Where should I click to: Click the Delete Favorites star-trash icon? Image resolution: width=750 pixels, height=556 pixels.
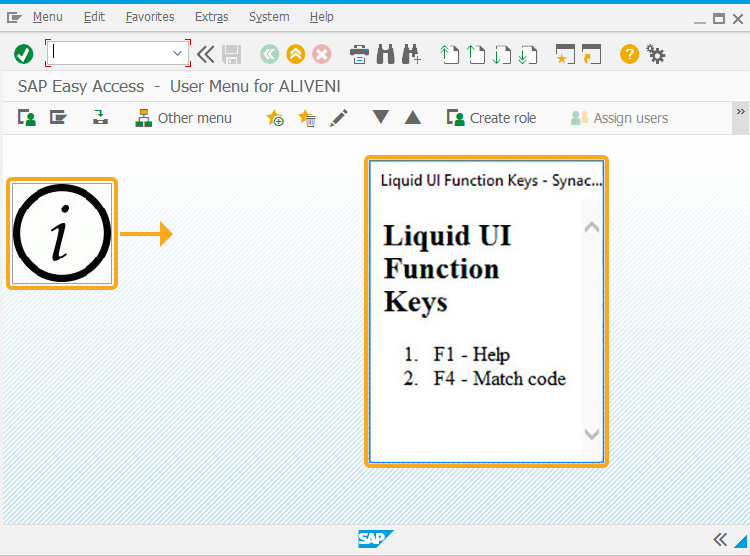click(307, 118)
